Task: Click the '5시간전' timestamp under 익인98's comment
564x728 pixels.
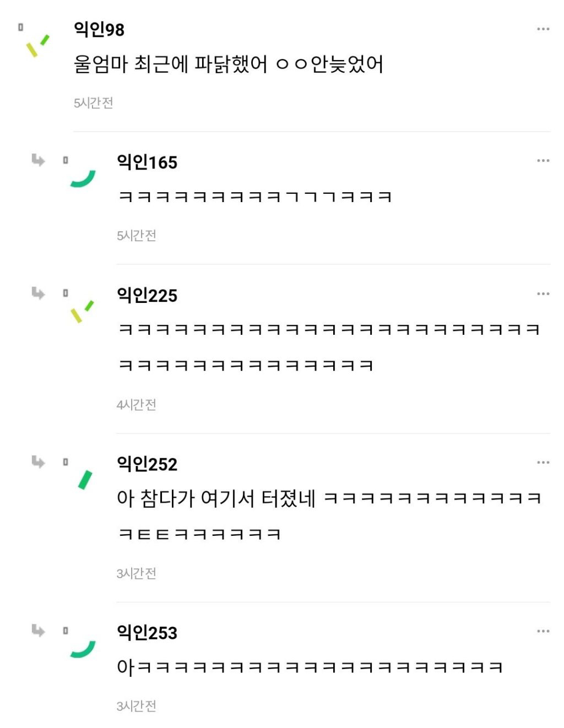Action: pyautogui.click(x=94, y=103)
